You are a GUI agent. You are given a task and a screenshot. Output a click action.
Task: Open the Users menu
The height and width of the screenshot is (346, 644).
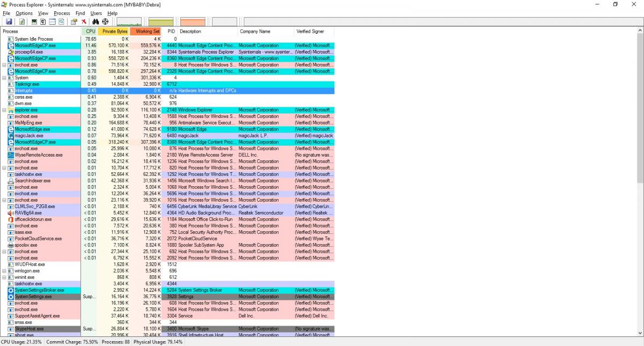tap(96, 13)
